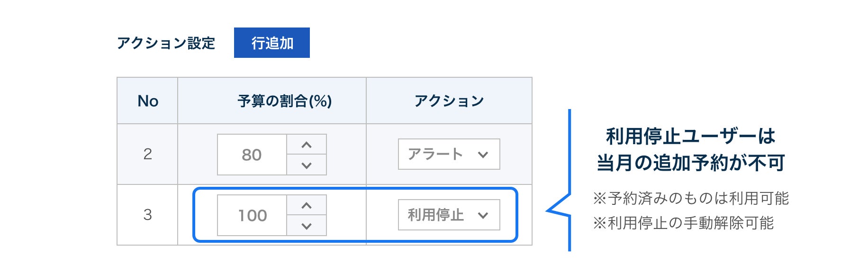The width and height of the screenshot is (868, 275).
Task: Click the 利用停止ユーザーは heading text
Action: coord(690,137)
